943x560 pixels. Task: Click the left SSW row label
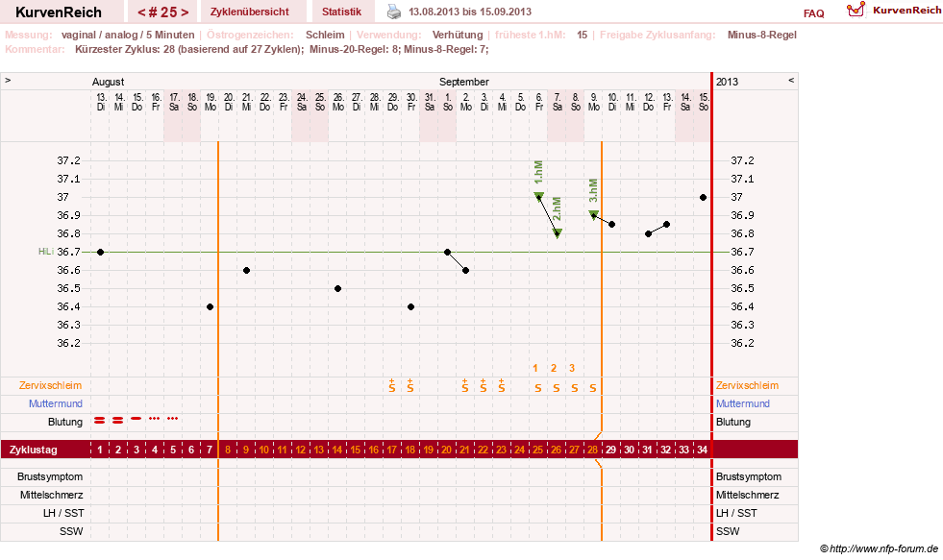[x=71, y=531]
